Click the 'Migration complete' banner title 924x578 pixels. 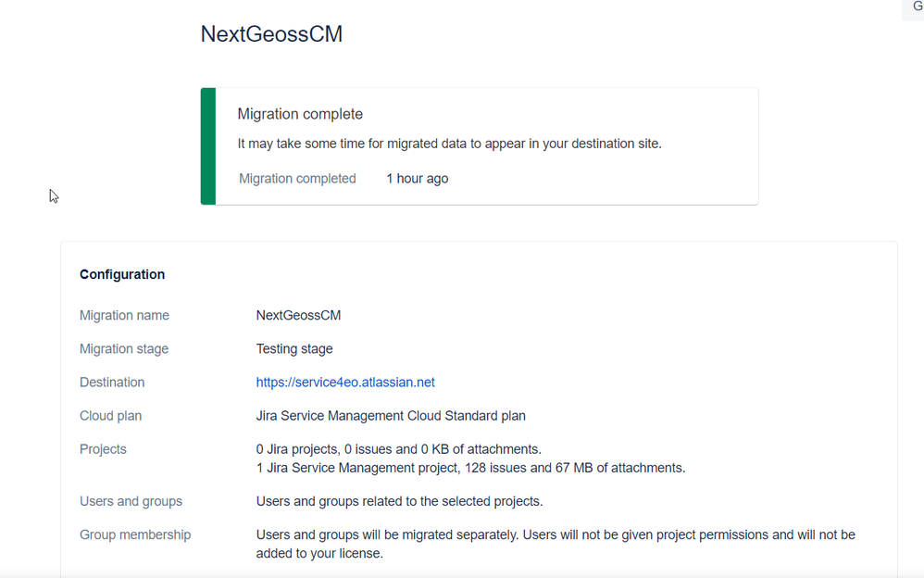[x=300, y=114]
